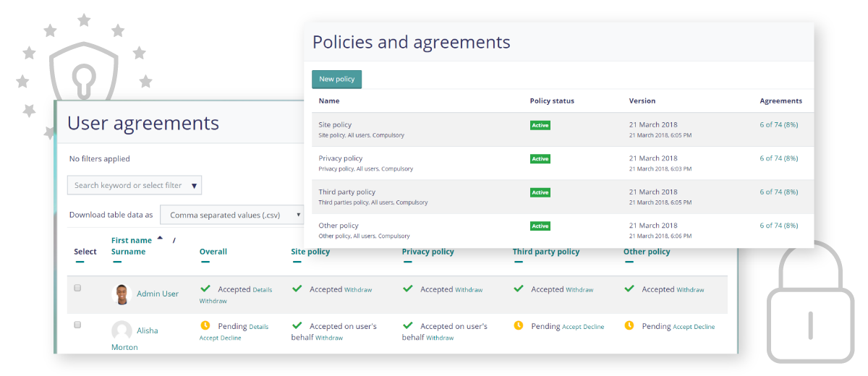Tick the checkbox for Alisha Morton
The image size is (868, 376).
(77, 325)
